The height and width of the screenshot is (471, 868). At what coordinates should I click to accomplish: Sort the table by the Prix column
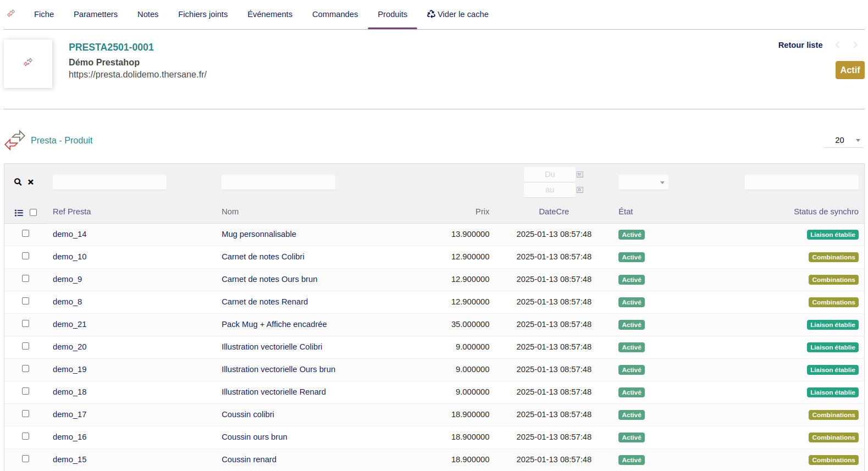[x=482, y=212]
